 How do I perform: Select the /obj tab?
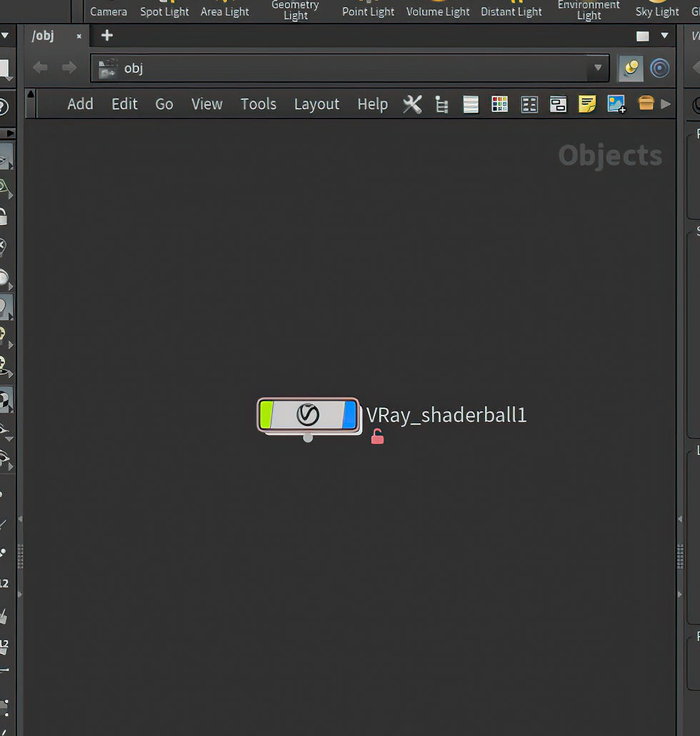tap(44, 36)
